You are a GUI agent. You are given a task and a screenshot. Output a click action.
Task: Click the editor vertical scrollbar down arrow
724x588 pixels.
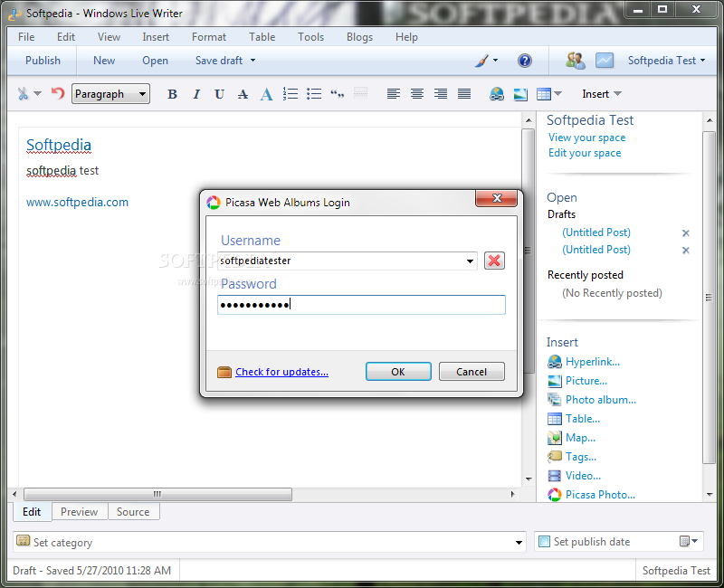coord(529,479)
